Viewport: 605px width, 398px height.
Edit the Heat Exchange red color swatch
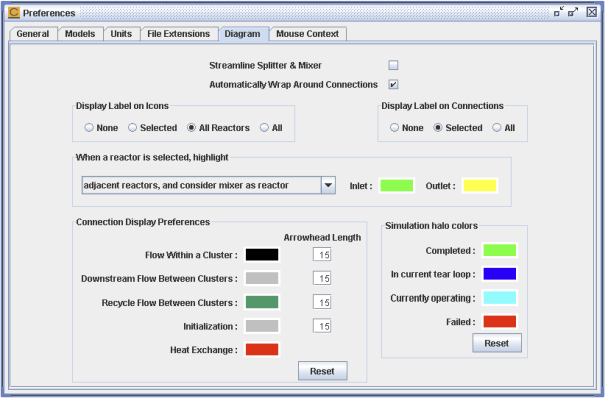tap(262, 350)
